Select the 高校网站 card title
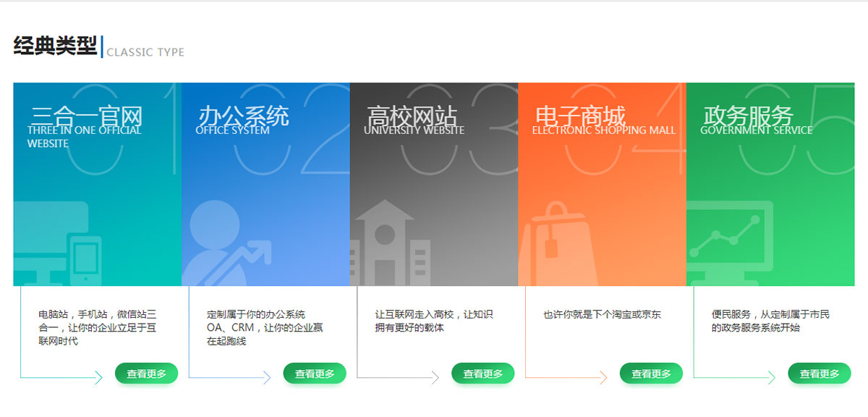The height and width of the screenshot is (417, 868). click(412, 116)
